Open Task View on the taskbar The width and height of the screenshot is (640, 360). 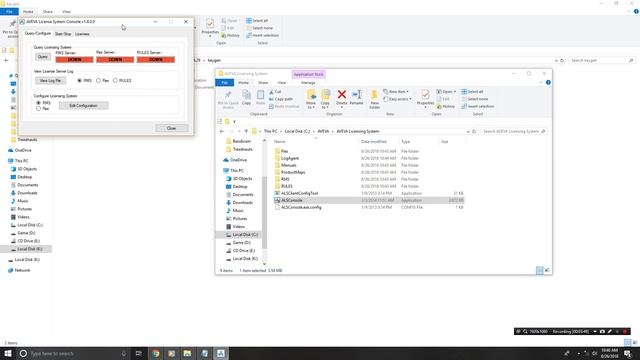[x=138, y=353]
